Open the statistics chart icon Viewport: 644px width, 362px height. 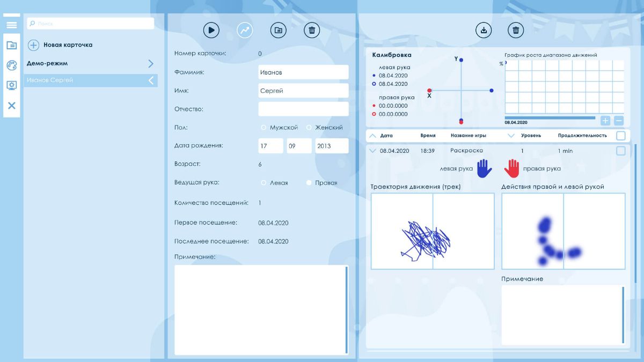tap(245, 31)
